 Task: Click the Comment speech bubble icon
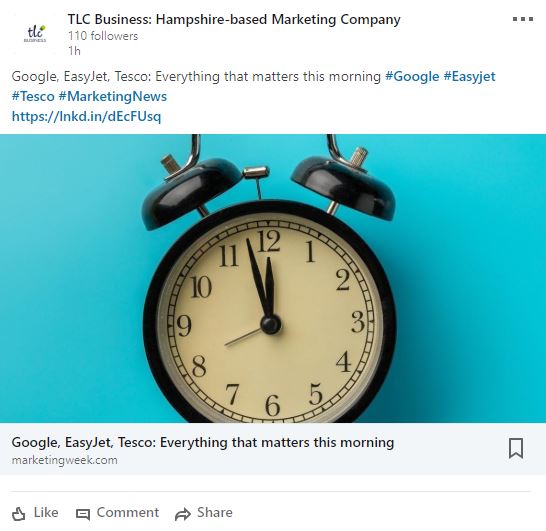83,514
